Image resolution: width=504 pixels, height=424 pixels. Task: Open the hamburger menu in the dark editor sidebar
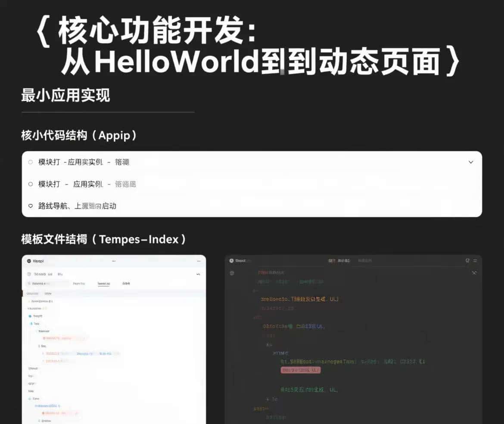(232, 272)
